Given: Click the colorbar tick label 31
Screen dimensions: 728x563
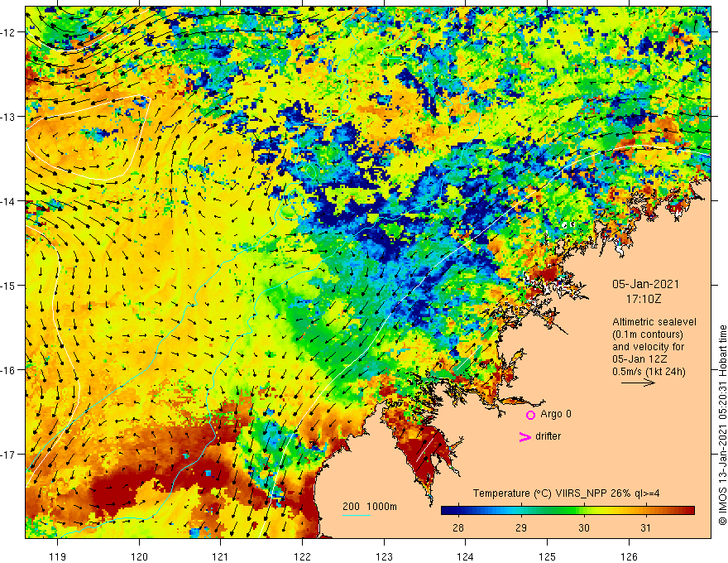Looking at the screenshot, I should pos(645,527).
